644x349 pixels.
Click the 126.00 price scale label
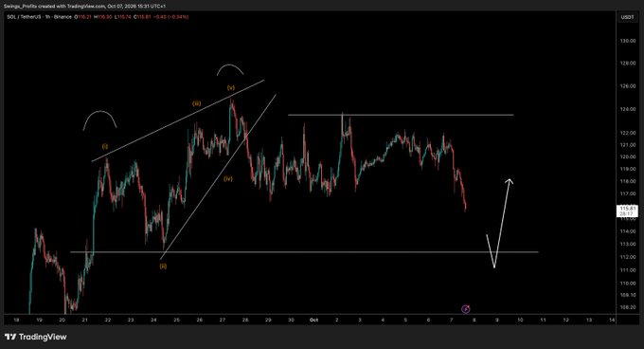click(628, 86)
